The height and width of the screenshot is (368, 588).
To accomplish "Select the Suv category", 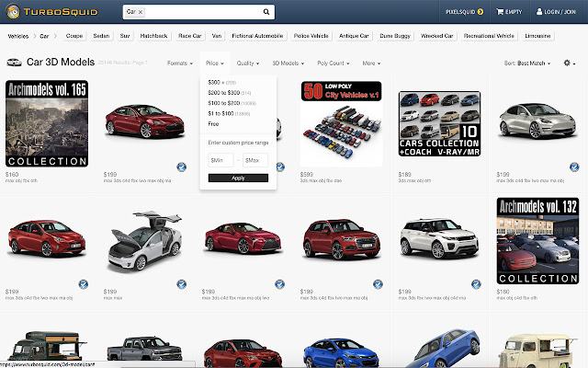I will pos(125,36).
